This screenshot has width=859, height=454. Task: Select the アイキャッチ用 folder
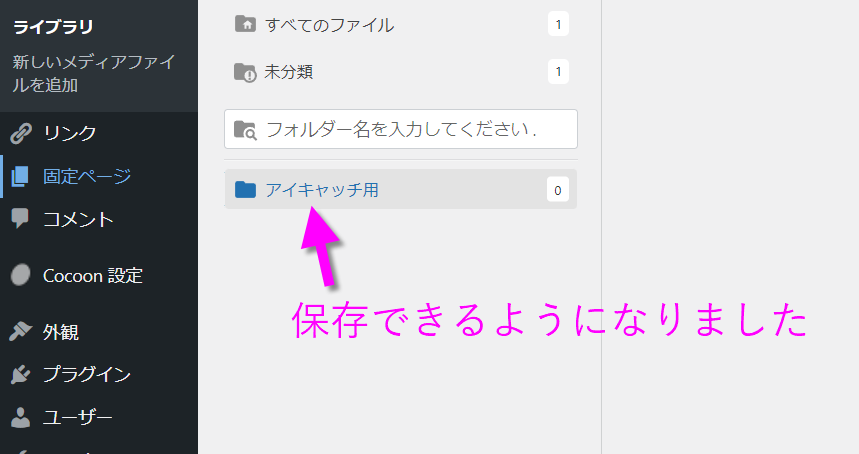[x=400, y=189]
